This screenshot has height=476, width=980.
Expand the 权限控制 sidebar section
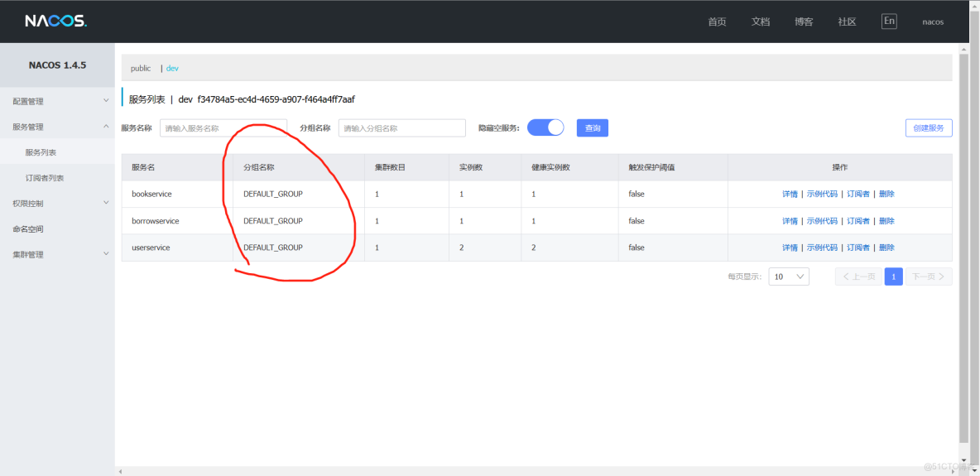[57, 204]
